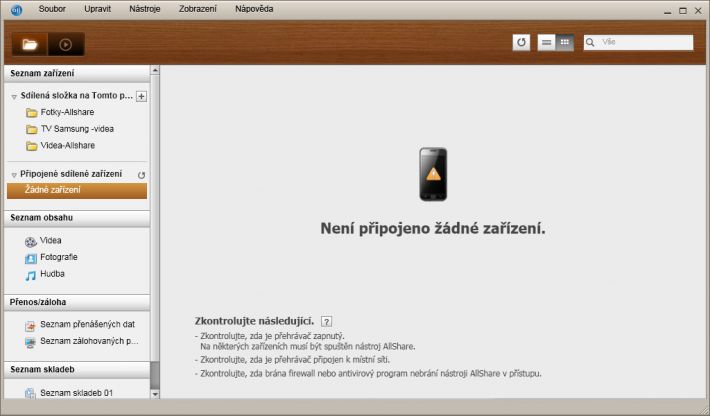Switch to the player mode button
710x416 pixels.
coord(66,44)
